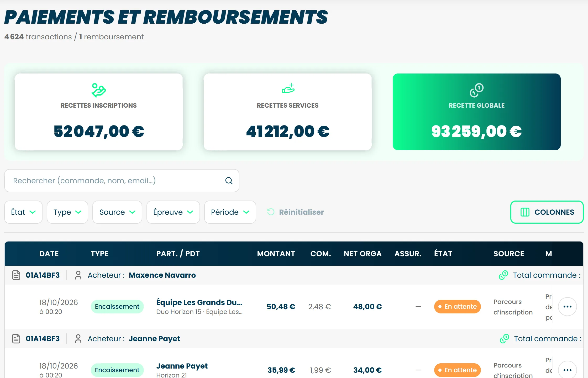588x378 pixels.
Task: Click the columns grid icon in the Colonnes button
Action: (x=525, y=212)
